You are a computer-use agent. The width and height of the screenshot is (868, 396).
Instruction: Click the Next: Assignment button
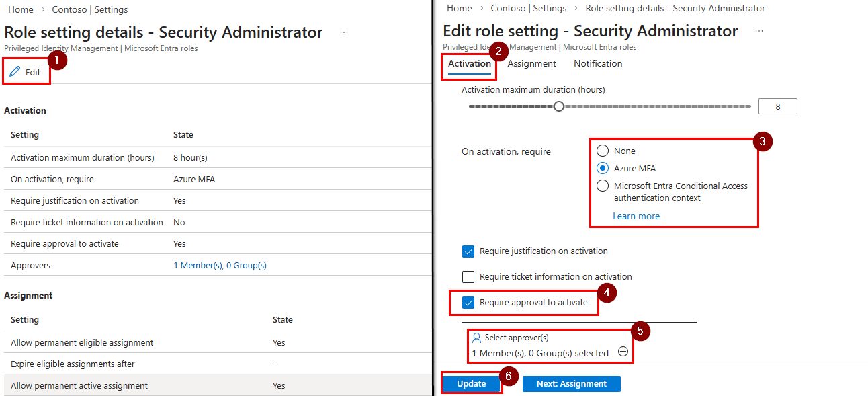(571, 383)
